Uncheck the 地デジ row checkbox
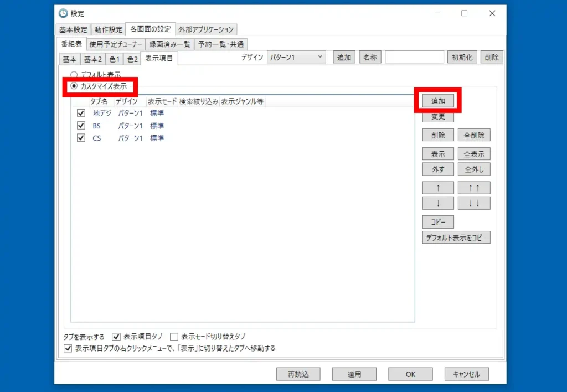Image resolution: width=567 pixels, height=392 pixels. 81,113
